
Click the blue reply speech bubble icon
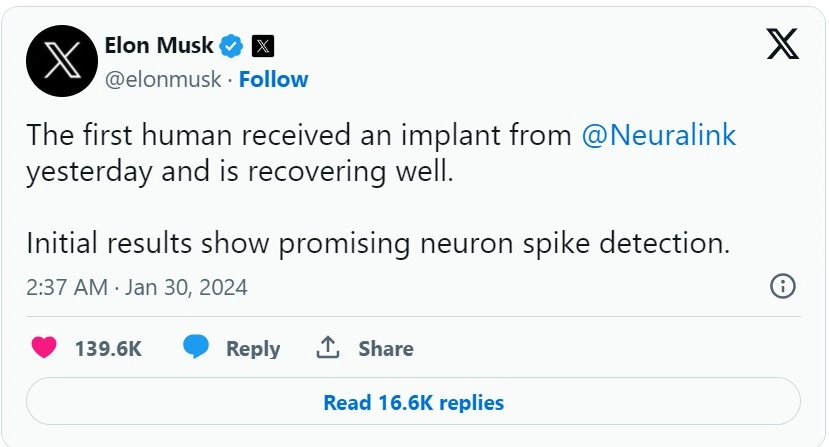point(196,348)
